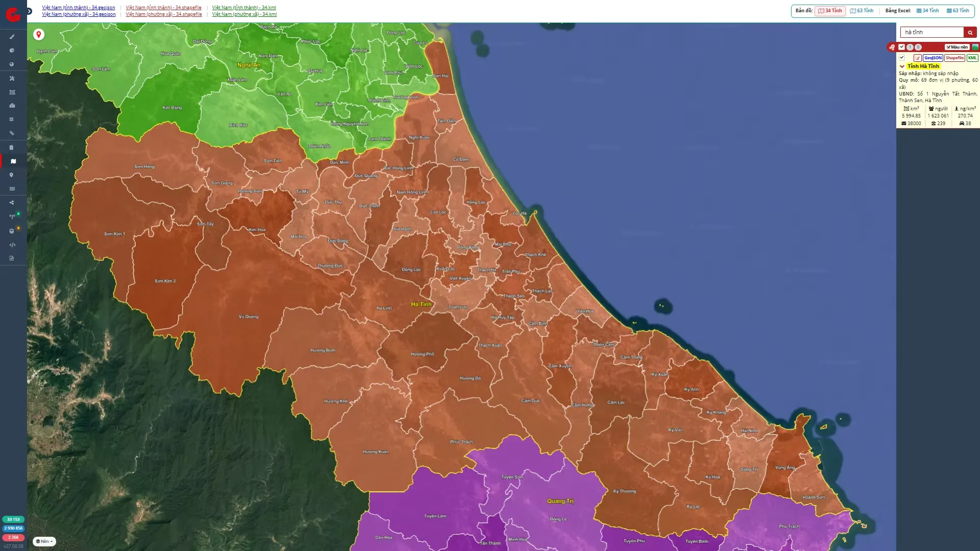Viewport: 980px width, 551px height.
Task: Open Việt Nam (tỉnh thành) - 34.geojson link
Action: [79, 8]
